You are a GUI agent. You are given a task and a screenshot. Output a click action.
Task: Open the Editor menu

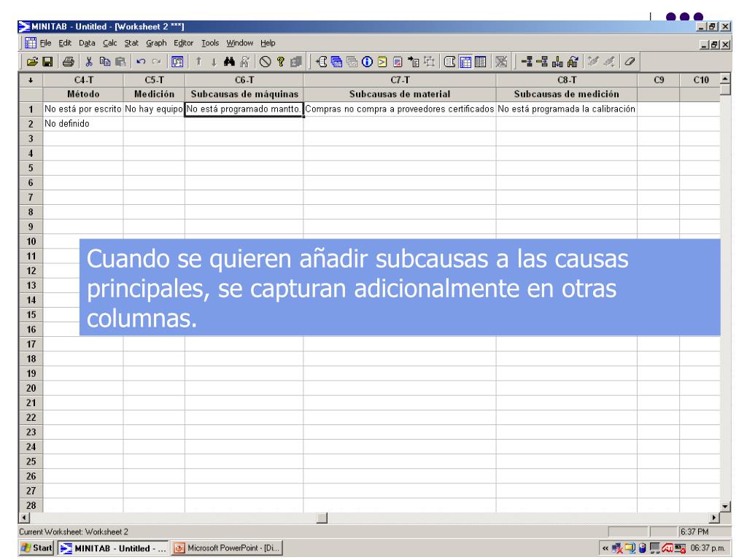pos(183,43)
